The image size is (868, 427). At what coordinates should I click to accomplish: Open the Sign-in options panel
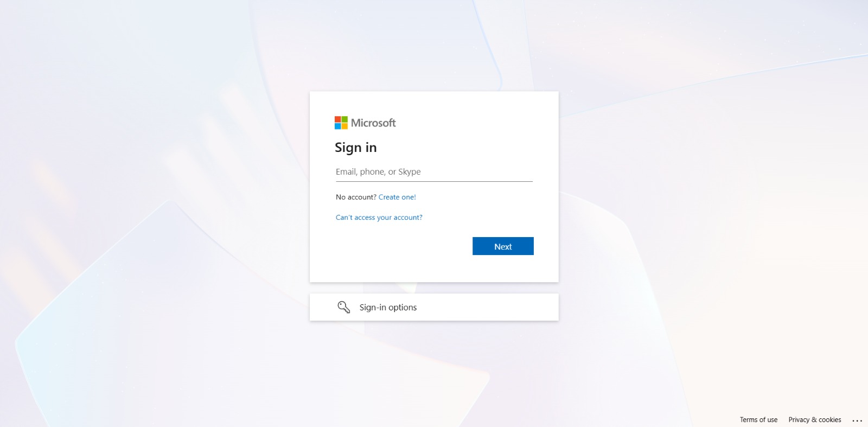coord(434,307)
